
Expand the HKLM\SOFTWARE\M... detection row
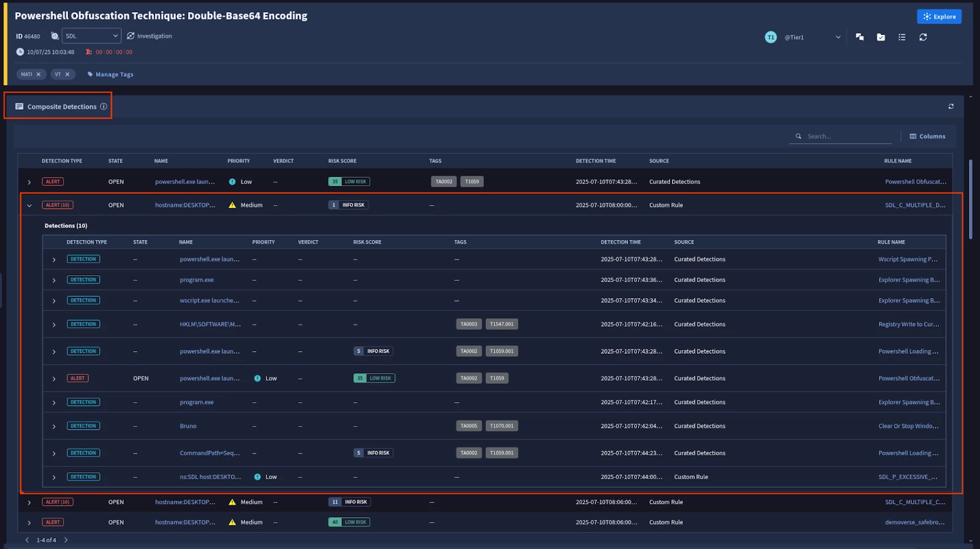point(54,325)
